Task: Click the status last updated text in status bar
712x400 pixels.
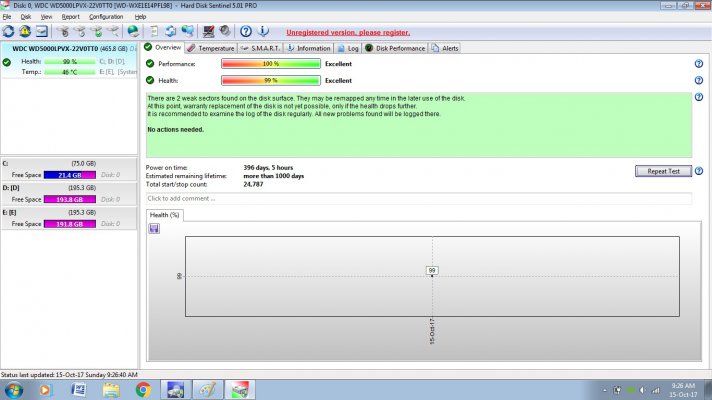Action: pos(69,375)
